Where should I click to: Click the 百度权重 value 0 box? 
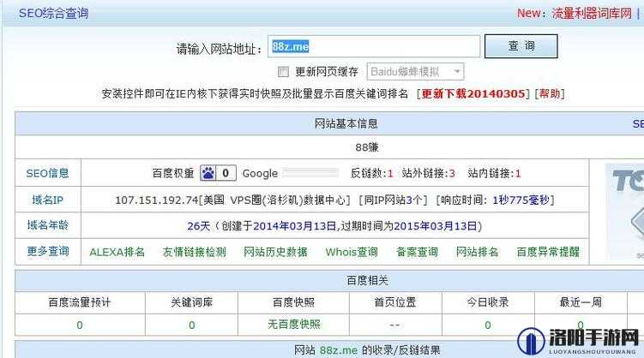[x=226, y=173]
